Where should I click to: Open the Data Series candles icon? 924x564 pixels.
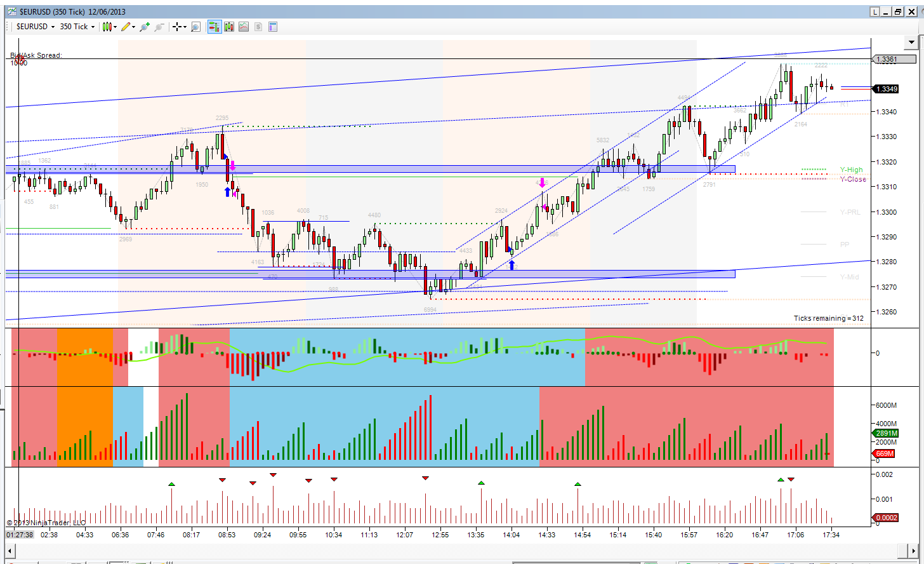pyautogui.click(x=229, y=27)
